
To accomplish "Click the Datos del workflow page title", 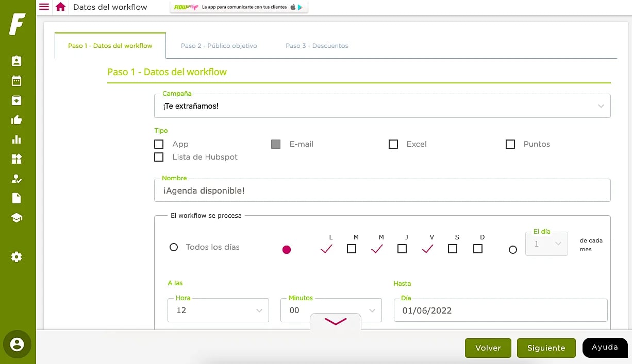I will [110, 7].
